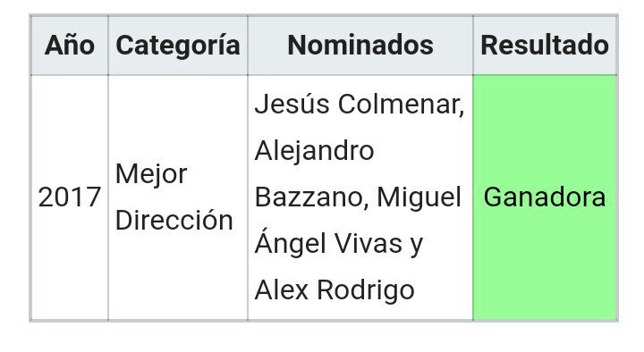Click the first name Jesús
The height and width of the screenshot is (352, 644).
coord(292,105)
